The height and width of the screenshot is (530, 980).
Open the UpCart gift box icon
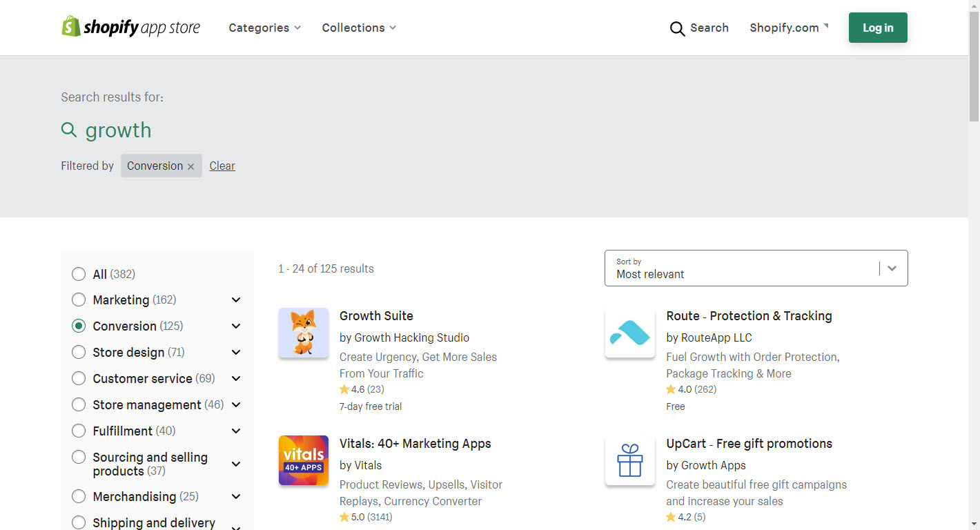[x=630, y=460]
